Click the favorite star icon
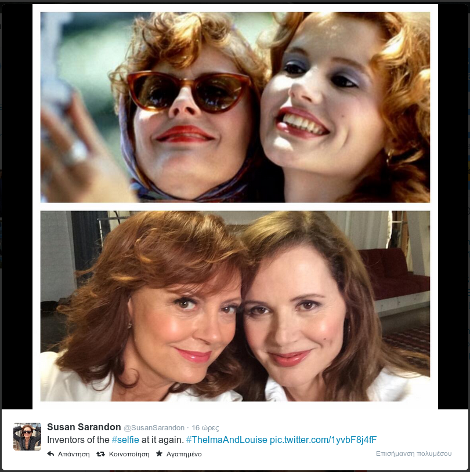The width and height of the screenshot is (470, 472). pos(159,454)
